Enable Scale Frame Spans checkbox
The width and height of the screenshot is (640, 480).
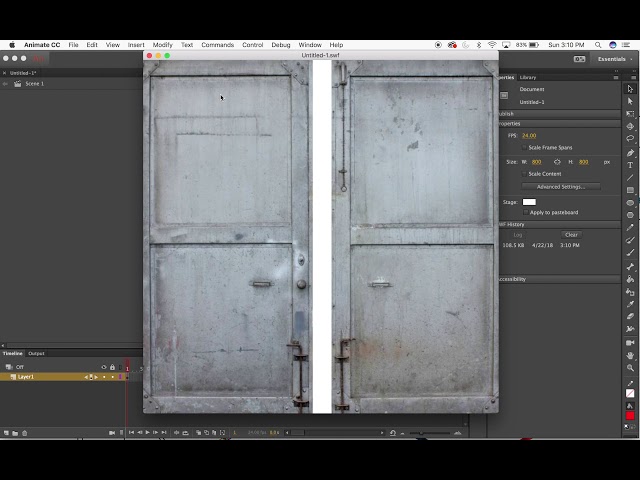click(x=524, y=147)
